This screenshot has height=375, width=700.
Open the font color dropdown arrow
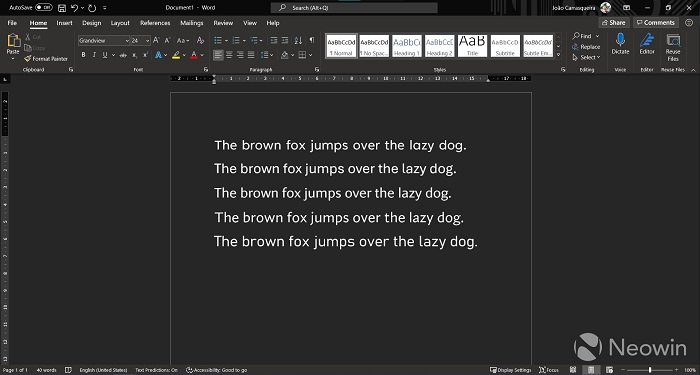[x=202, y=55]
